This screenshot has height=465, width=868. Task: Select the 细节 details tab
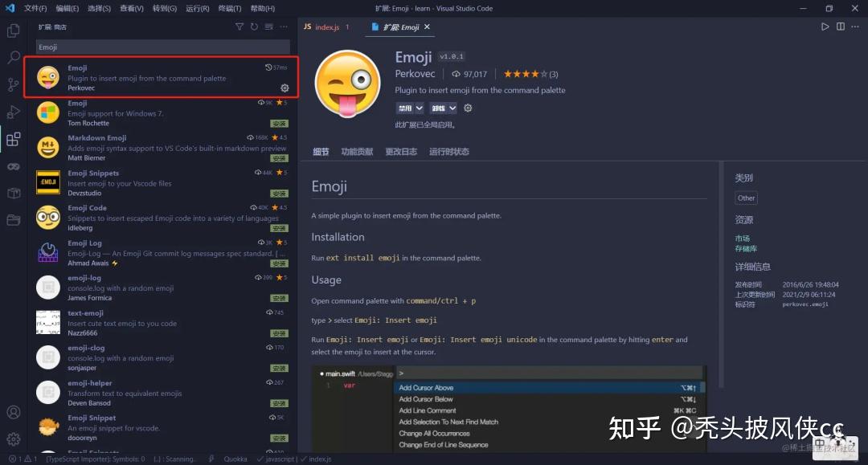point(321,152)
